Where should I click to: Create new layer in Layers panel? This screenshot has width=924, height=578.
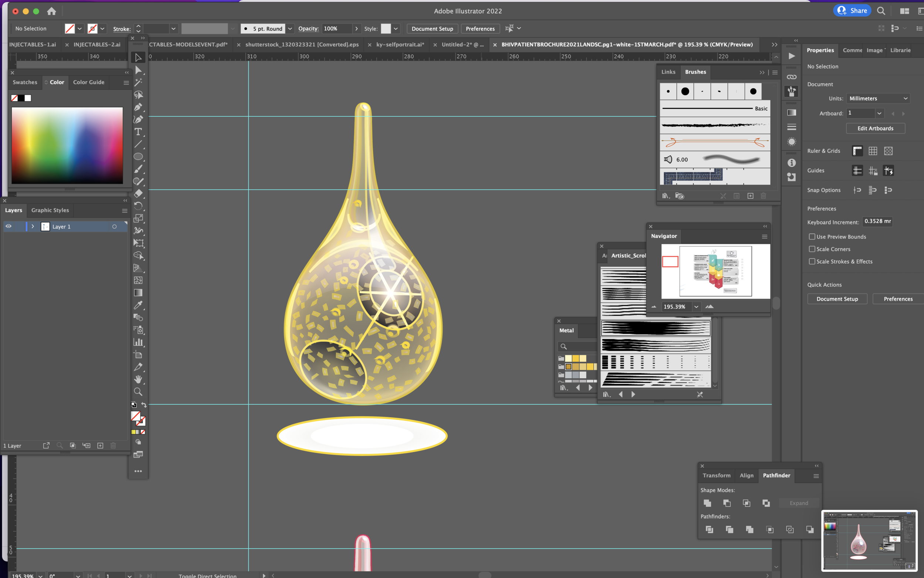tap(100, 445)
